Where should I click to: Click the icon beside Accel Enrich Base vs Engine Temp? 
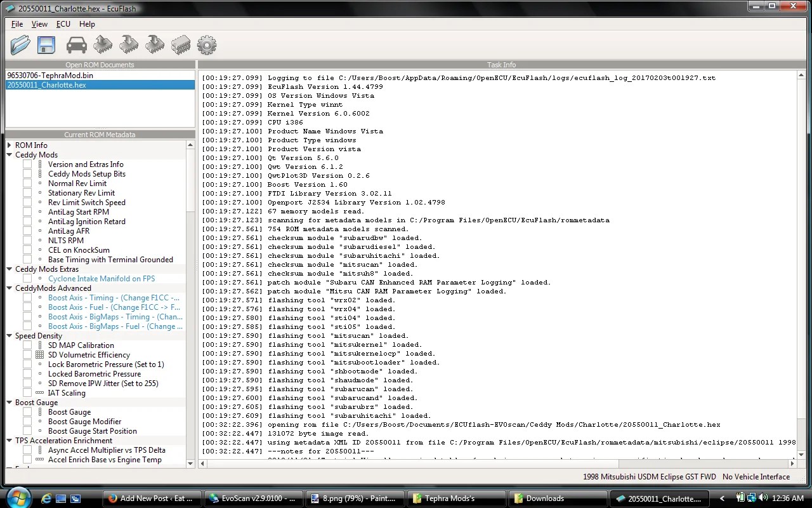click(40, 460)
